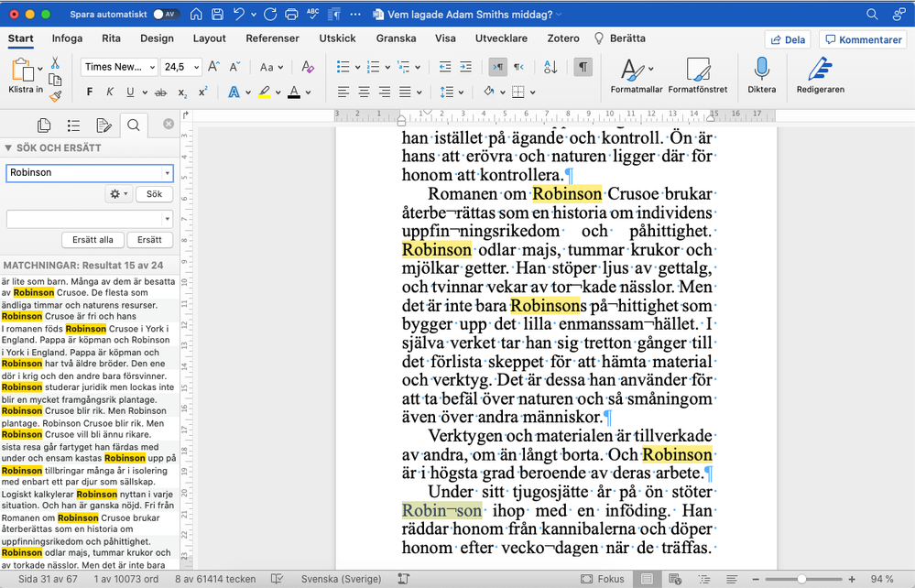Collapse the SÖK OCH ERSÄTT section

click(8, 148)
